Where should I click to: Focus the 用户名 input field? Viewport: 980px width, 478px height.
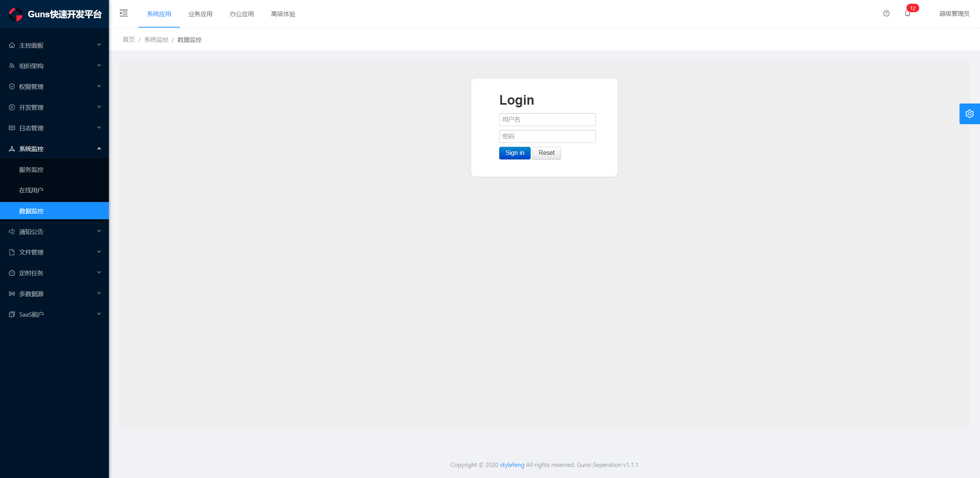click(547, 120)
